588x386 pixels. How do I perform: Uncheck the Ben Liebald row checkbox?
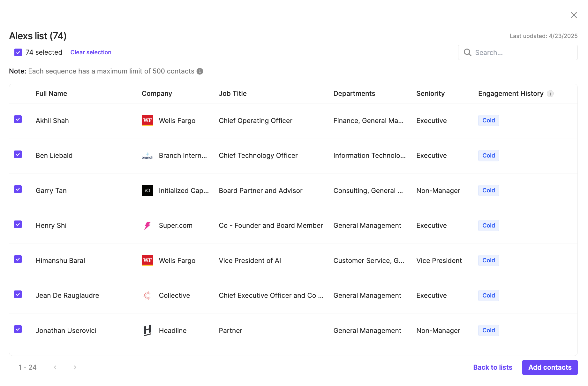(18, 154)
